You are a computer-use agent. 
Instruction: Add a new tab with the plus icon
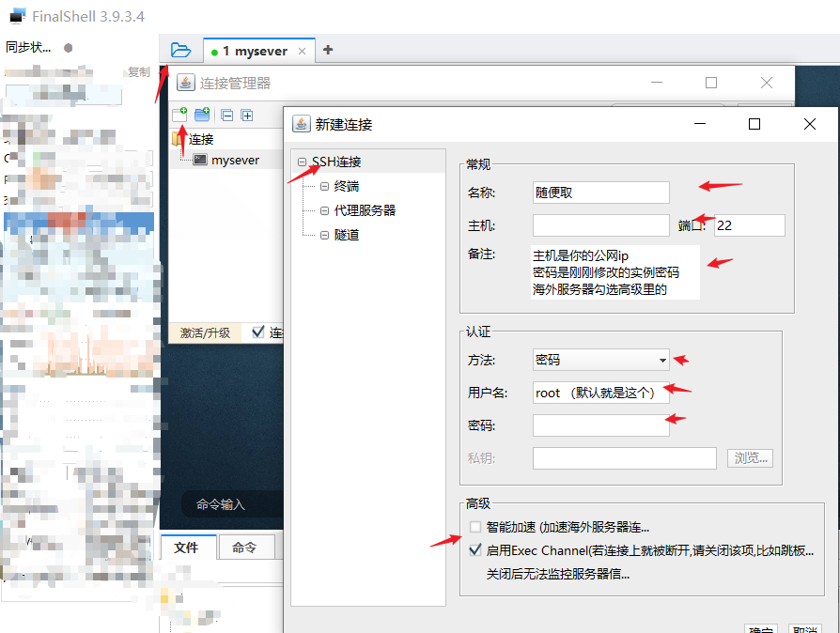pyautogui.click(x=328, y=50)
